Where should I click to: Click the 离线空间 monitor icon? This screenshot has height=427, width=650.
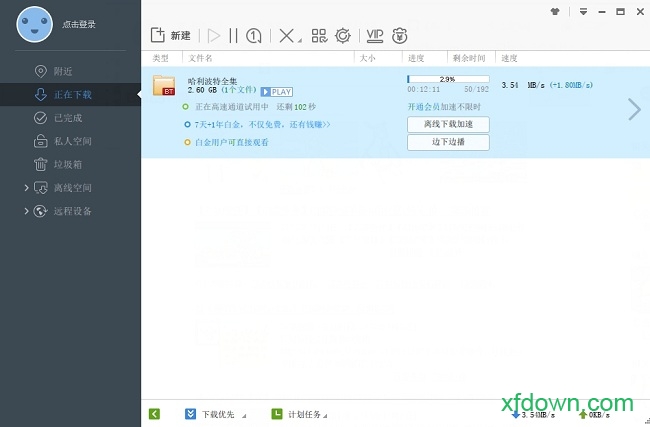pyautogui.click(x=41, y=188)
